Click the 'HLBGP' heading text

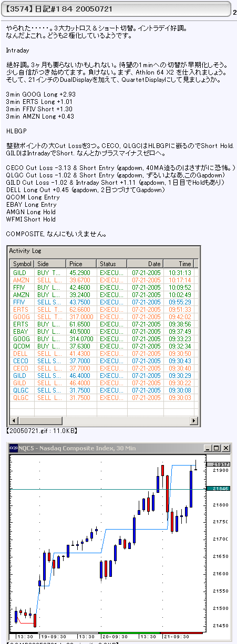(16, 131)
